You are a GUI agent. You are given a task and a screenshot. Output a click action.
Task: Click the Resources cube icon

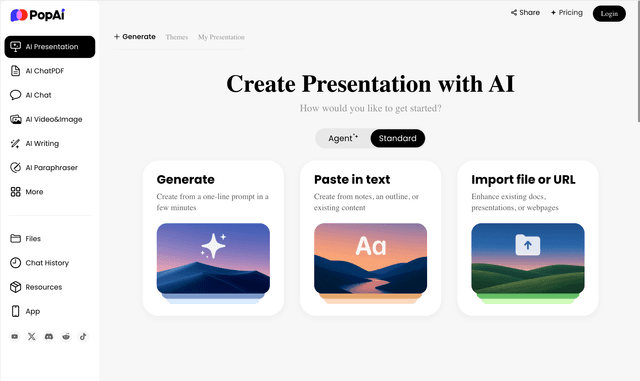point(16,287)
